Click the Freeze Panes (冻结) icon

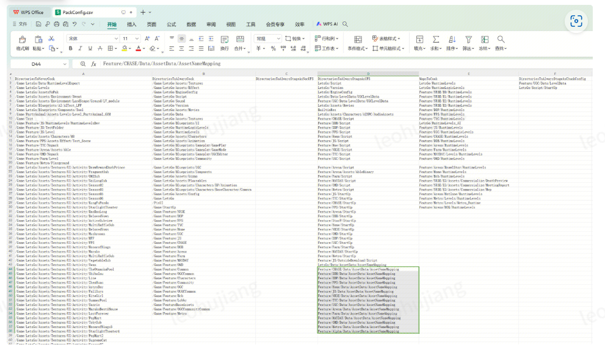click(485, 39)
